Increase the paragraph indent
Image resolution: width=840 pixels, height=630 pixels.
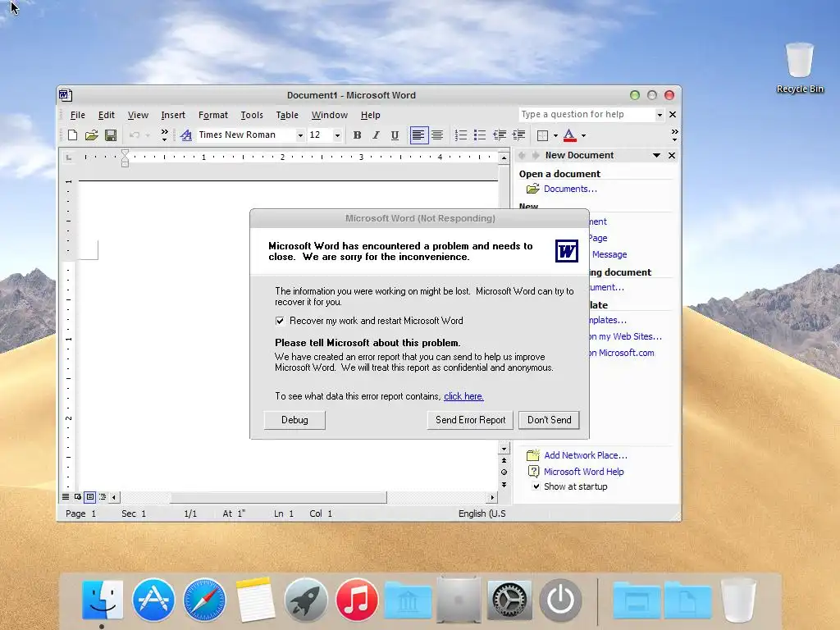coord(518,135)
